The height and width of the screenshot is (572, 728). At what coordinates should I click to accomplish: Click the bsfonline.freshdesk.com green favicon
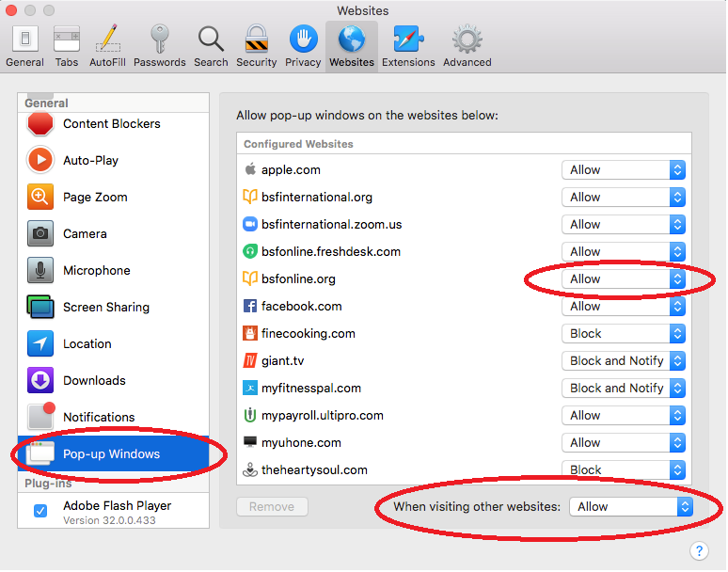(x=250, y=251)
